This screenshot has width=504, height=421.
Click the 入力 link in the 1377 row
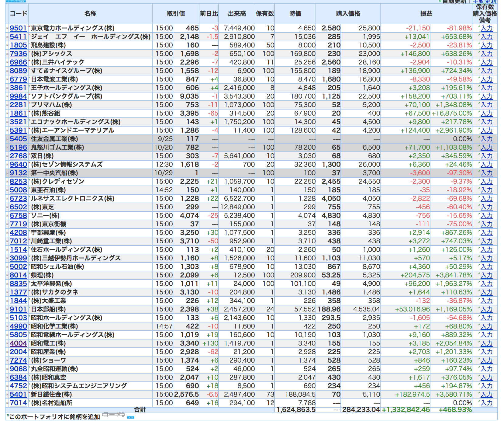[486, 292]
